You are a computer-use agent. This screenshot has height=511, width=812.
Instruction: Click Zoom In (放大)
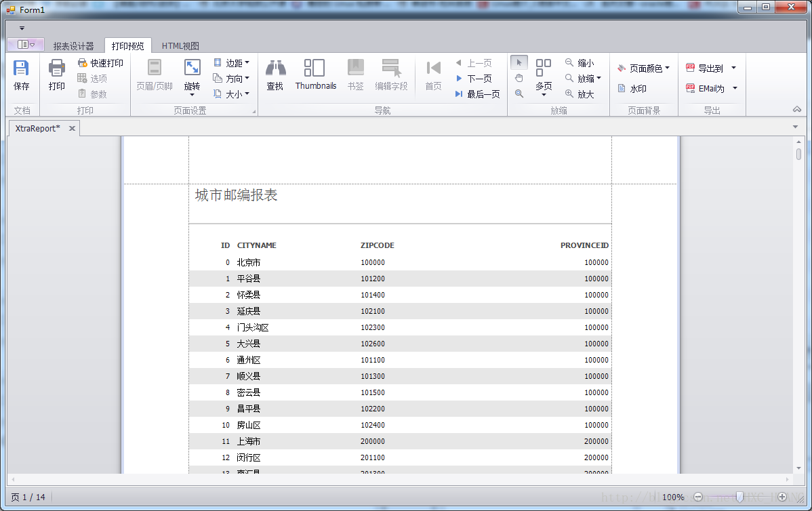(580, 94)
